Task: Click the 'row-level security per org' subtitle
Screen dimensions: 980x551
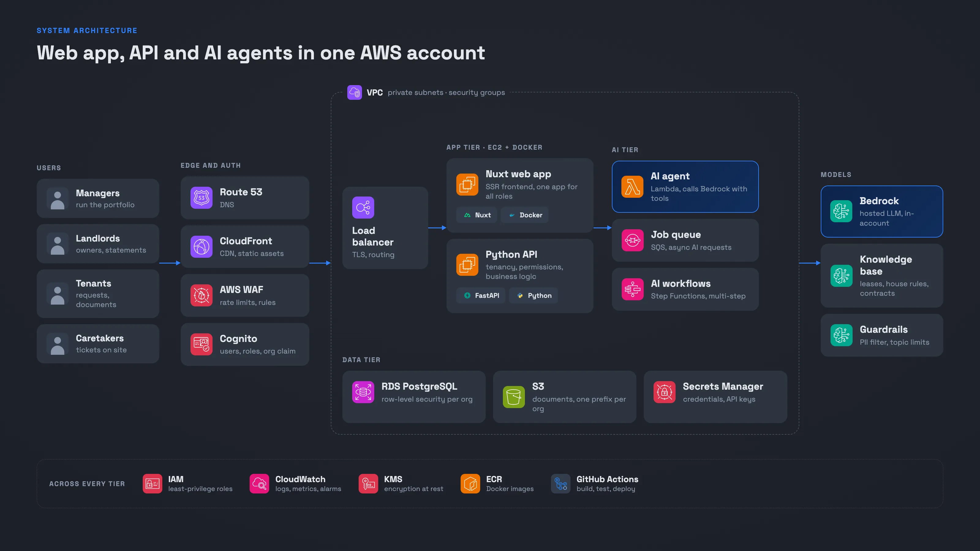Action: coord(427,399)
